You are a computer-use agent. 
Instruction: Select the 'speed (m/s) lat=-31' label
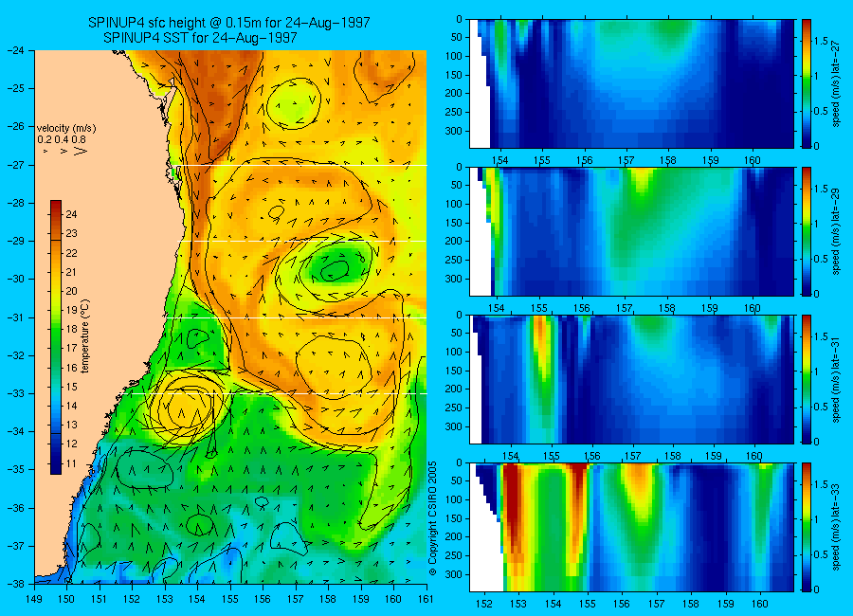click(837, 379)
